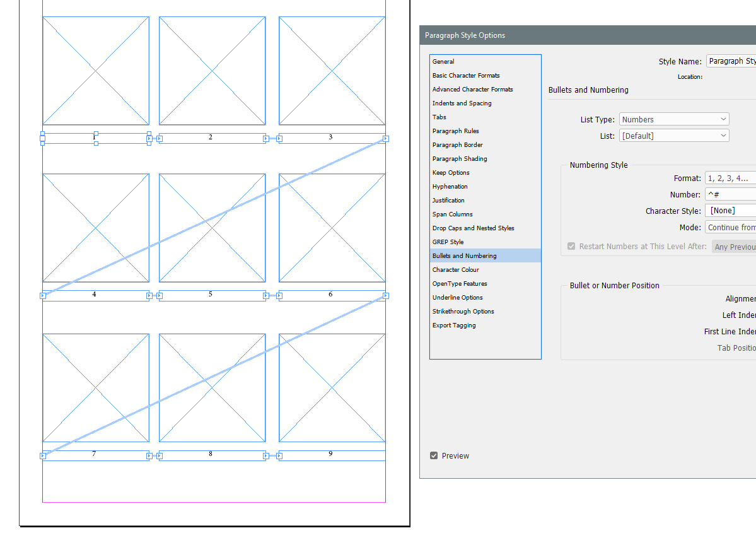
Task: Click the Paragraph Style Options title bar
Action: tap(588, 35)
